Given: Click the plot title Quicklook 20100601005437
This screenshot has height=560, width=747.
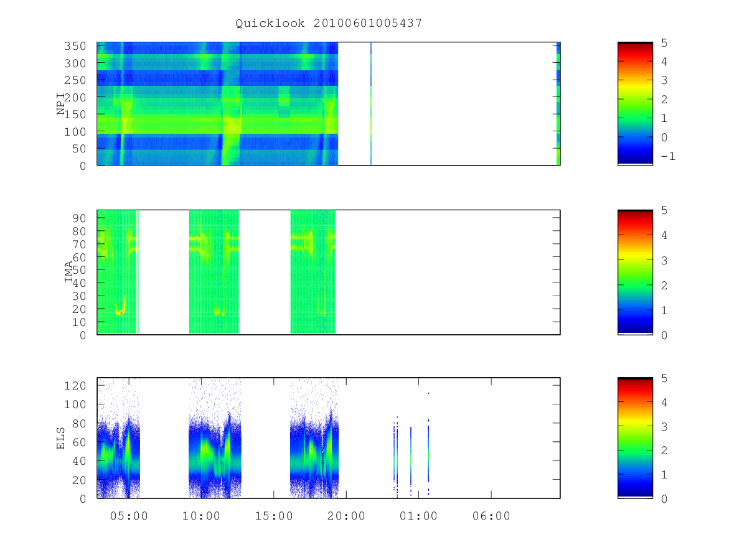Looking at the screenshot, I should [329, 24].
